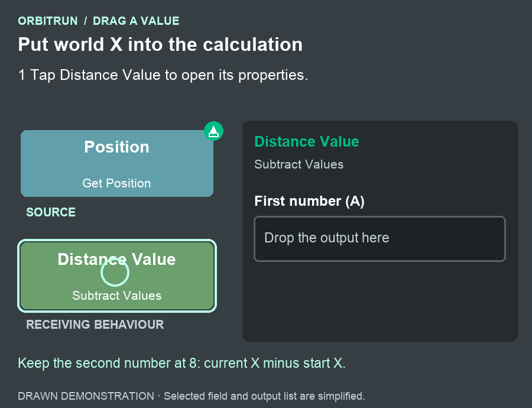Click the "Drop the output here" field
This screenshot has height=408, width=532.
(x=379, y=239)
